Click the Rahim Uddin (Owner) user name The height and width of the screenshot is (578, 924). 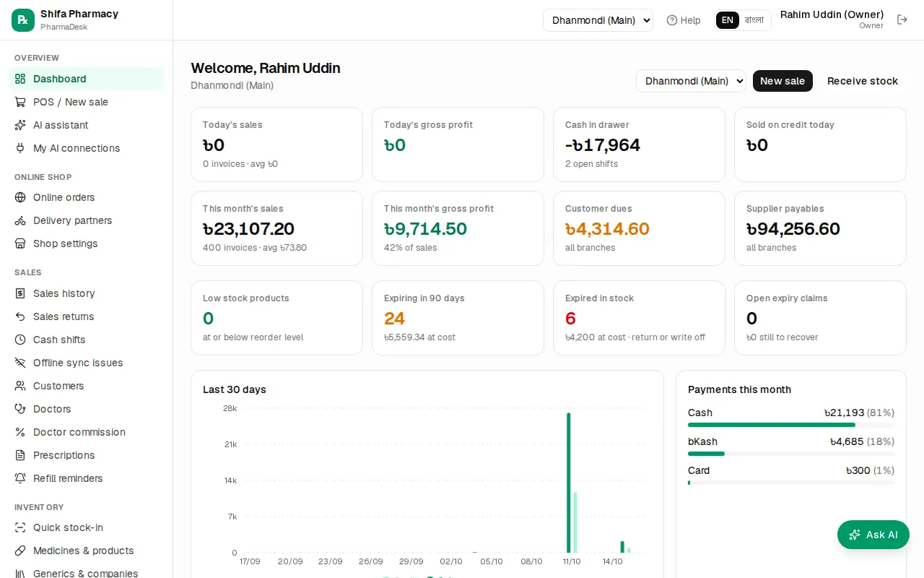coord(832,14)
